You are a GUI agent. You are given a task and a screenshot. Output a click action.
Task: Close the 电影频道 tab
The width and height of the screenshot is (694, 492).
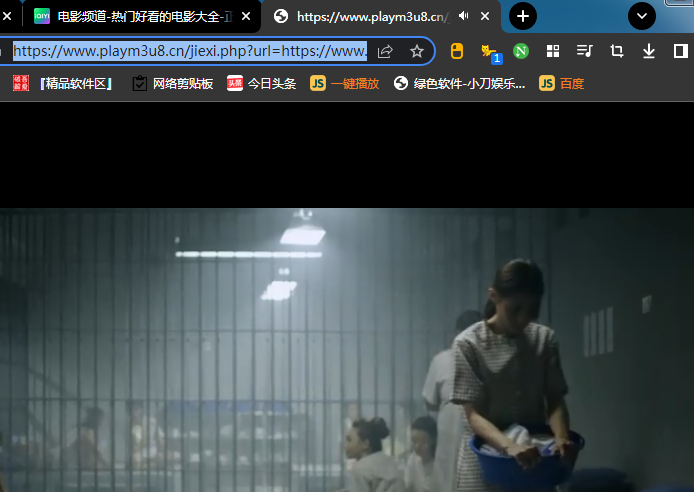click(x=246, y=16)
